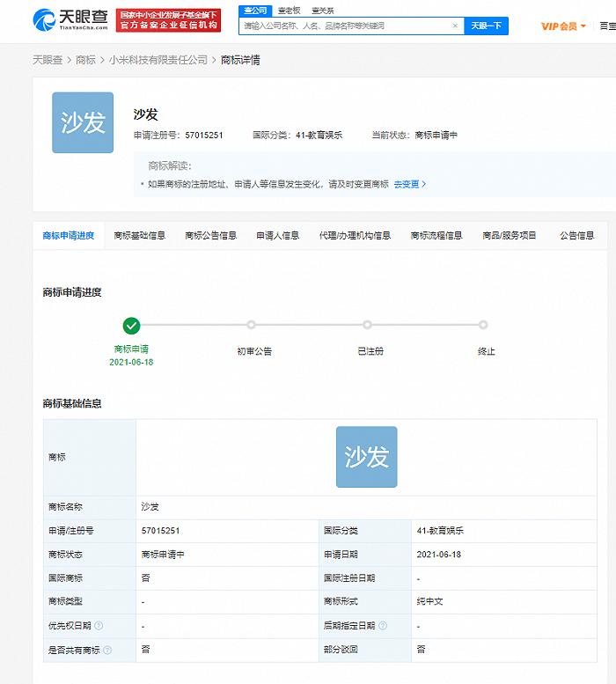Open the 商标公告信息 tab
Image resolution: width=616 pixels, height=684 pixels.
click(x=210, y=236)
